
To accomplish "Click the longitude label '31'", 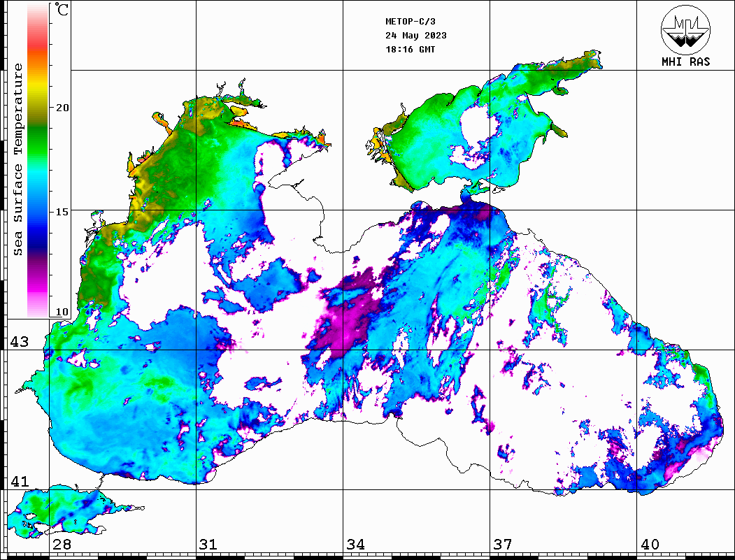I will 208,545.
